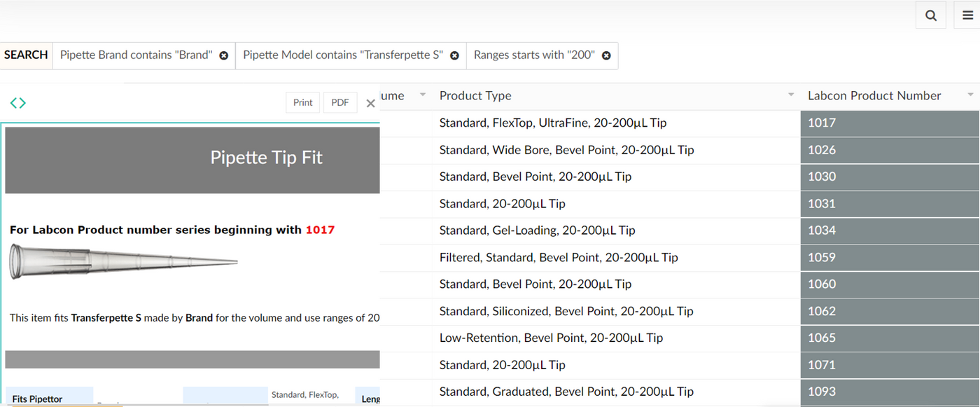Select product number 1059 cell

pos(890,257)
